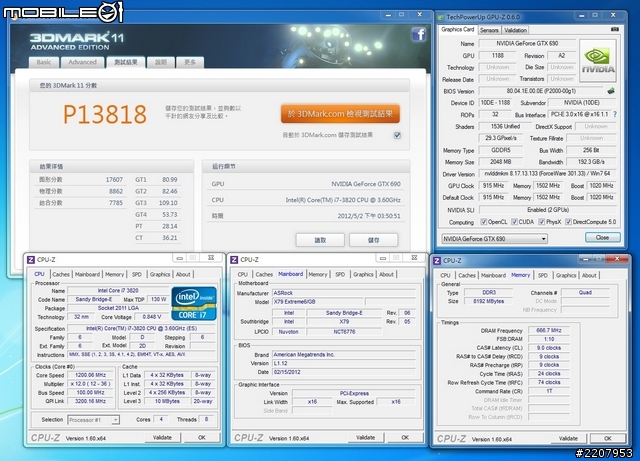640x461 pixels.
Task: Click the GT3 value 109.10
Action: [x=168, y=203]
